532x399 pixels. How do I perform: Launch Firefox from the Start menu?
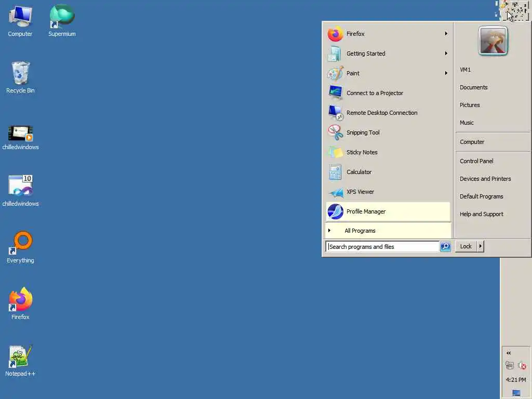tap(388, 34)
